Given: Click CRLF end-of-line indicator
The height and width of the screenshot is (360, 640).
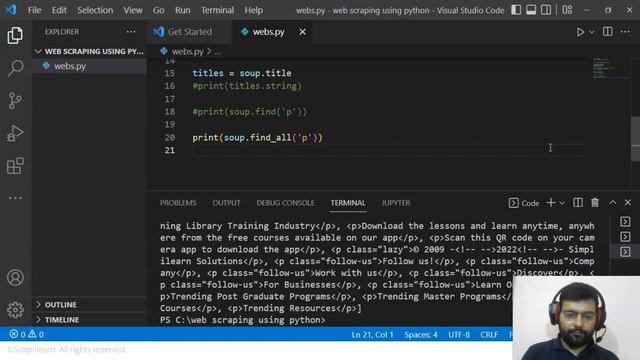Looking at the screenshot, I should pos(489,335).
